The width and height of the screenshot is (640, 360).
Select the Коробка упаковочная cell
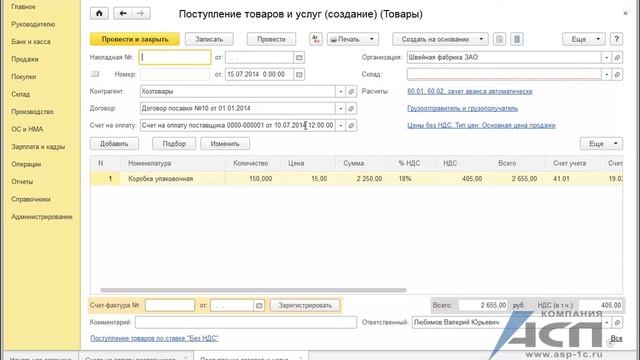[x=173, y=179]
